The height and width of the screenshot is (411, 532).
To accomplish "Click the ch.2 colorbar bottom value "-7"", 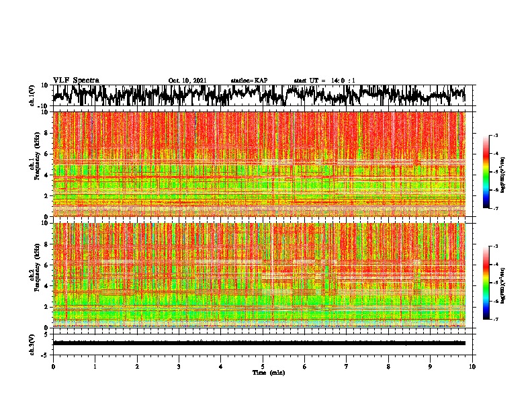I will pyautogui.click(x=496, y=319).
